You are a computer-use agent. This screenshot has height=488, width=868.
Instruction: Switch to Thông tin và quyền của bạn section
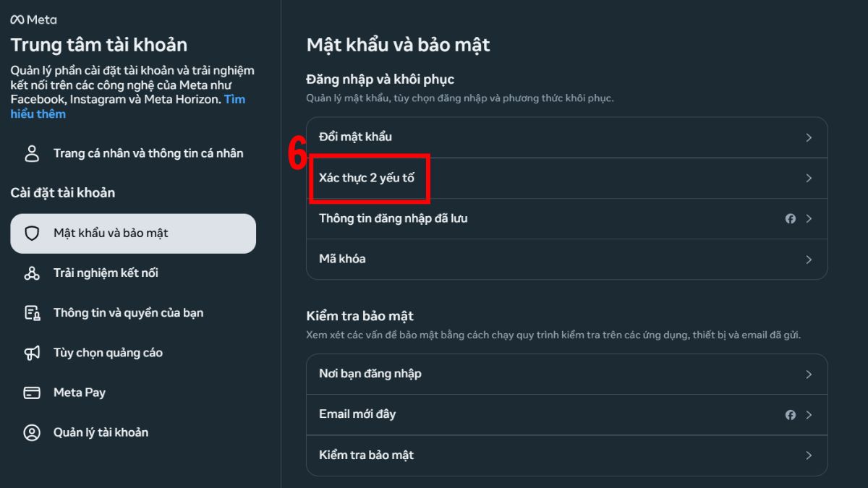click(x=127, y=312)
